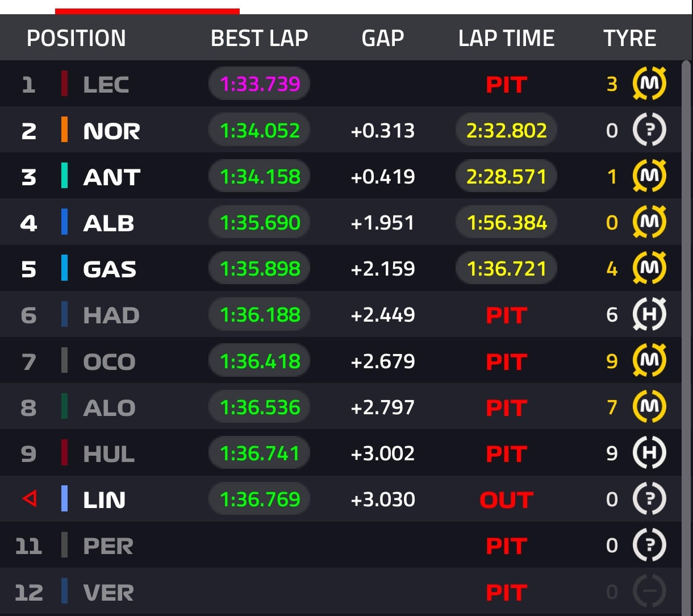
Task: Click Norris's unknown tyre icon
Action: pos(649,130)
